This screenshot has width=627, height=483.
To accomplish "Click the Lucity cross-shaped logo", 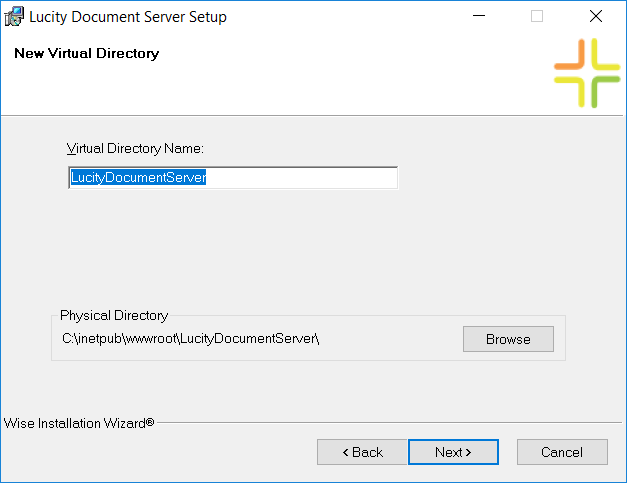I will [x=587, y=73].
